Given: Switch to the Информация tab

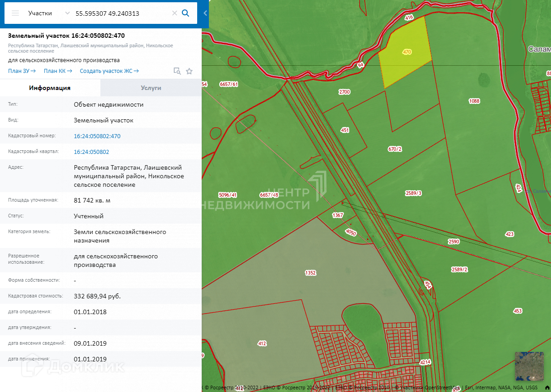Looking at the screenshot, I should [x=50, y=88].
